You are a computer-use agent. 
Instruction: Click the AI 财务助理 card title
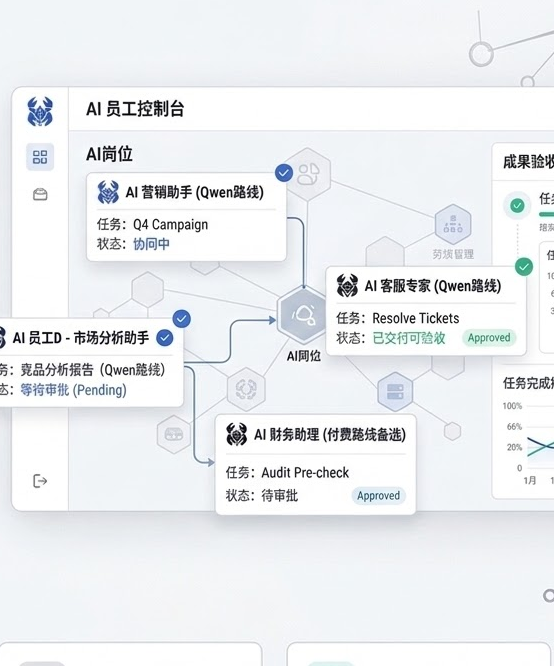(x=330, y=435)
